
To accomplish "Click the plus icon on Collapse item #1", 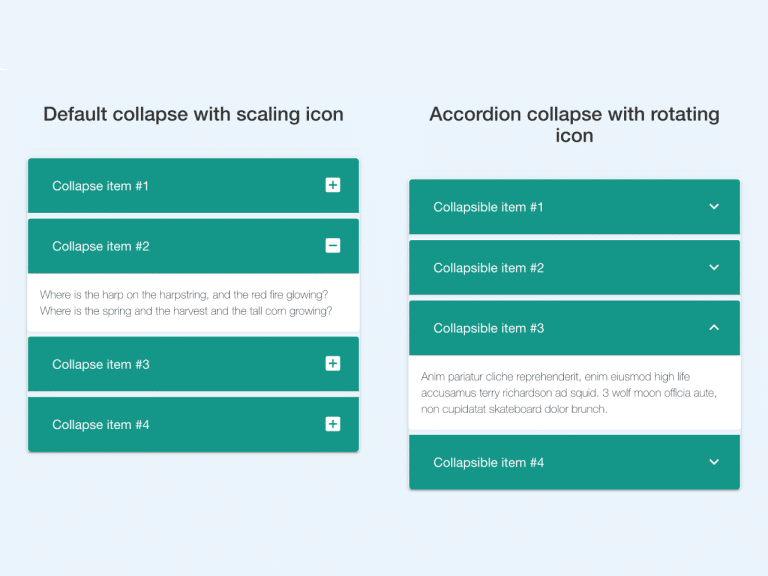I will click(333, 185).
